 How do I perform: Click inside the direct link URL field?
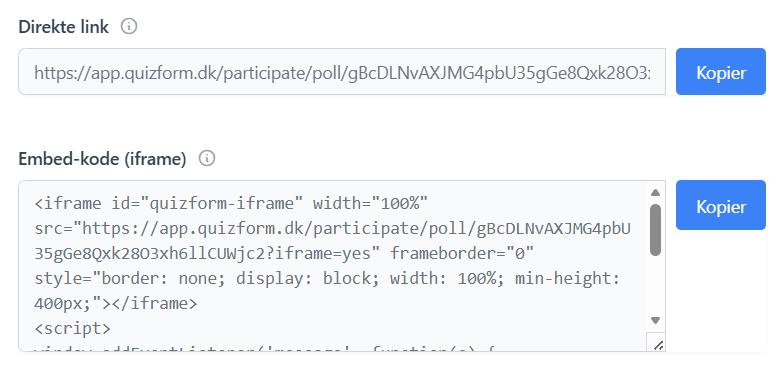point(342,71)
